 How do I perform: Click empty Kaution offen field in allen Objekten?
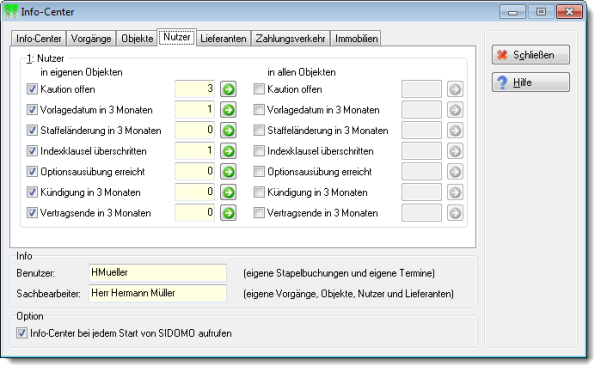(421, 89)
